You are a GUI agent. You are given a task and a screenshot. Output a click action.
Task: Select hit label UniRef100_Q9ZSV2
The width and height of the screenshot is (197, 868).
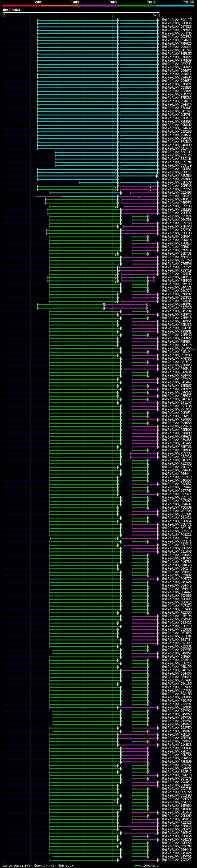point(177,860)
